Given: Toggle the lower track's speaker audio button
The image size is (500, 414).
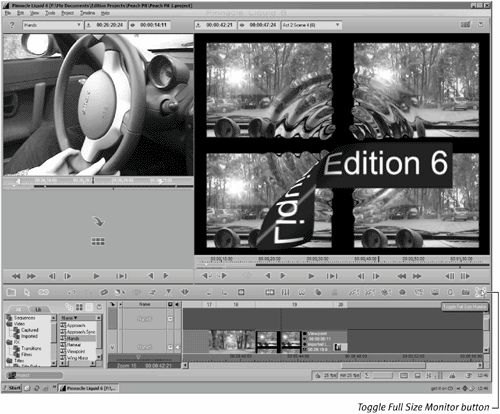Looking at the screenshot, I should pos(177,347).
